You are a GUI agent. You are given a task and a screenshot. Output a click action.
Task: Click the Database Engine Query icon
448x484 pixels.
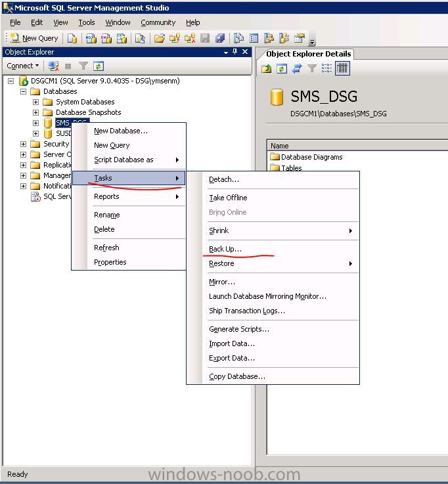pyautogui.click(x=72, y=38)
